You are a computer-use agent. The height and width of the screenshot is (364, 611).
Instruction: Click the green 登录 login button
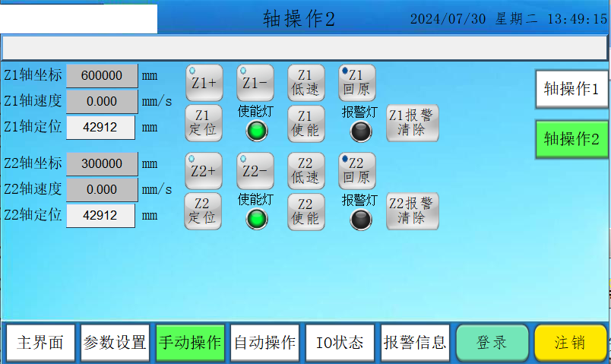(x=492, y=343)
